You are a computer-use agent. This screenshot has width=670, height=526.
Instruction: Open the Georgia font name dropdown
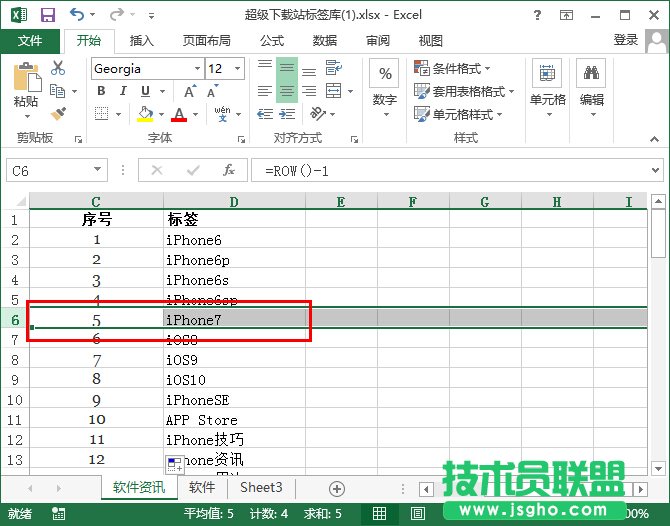point(195,69)
